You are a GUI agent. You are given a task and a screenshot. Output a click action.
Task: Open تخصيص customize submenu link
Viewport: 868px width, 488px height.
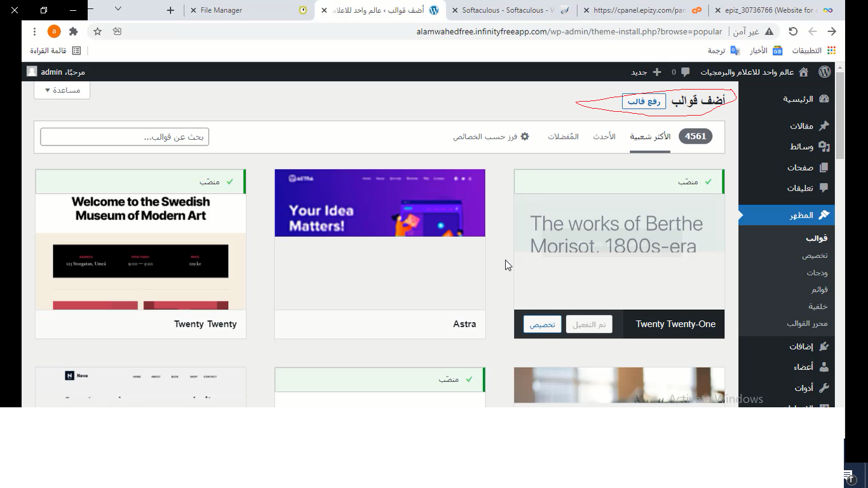815,255
